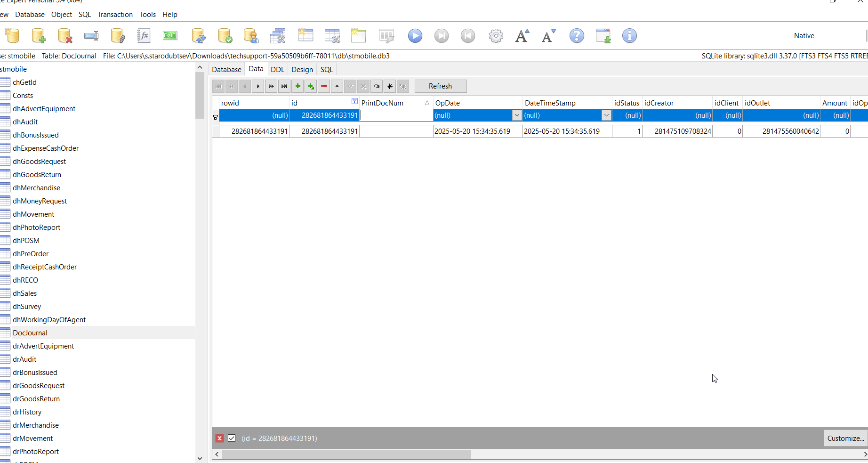Switch to the Database tab
Viewport: 868px width, 463px height.
tap(226, 69)
